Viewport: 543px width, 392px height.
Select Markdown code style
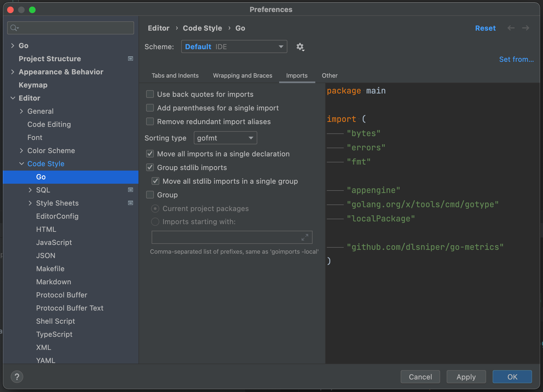click(54, 282)
